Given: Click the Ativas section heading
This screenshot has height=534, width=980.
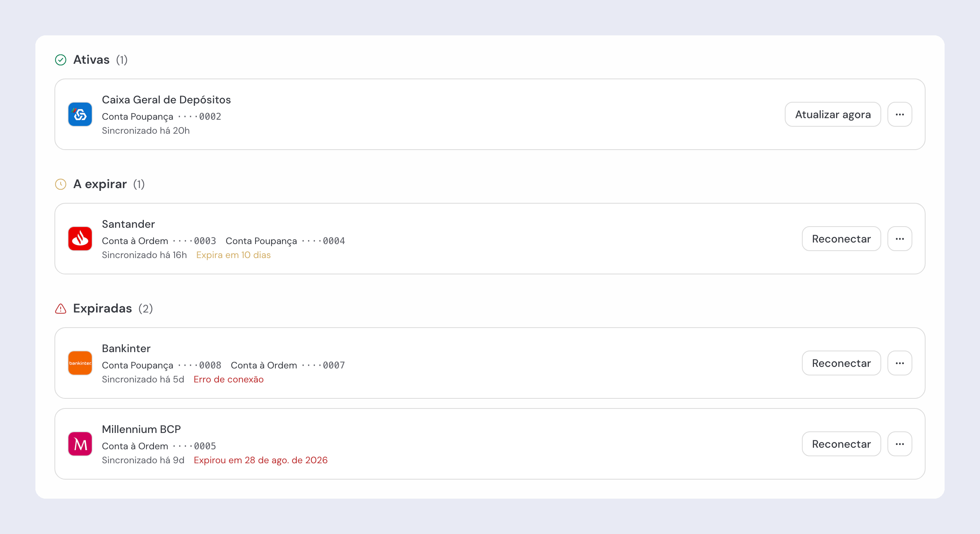Looking at the screenshot, I should 91,60.
